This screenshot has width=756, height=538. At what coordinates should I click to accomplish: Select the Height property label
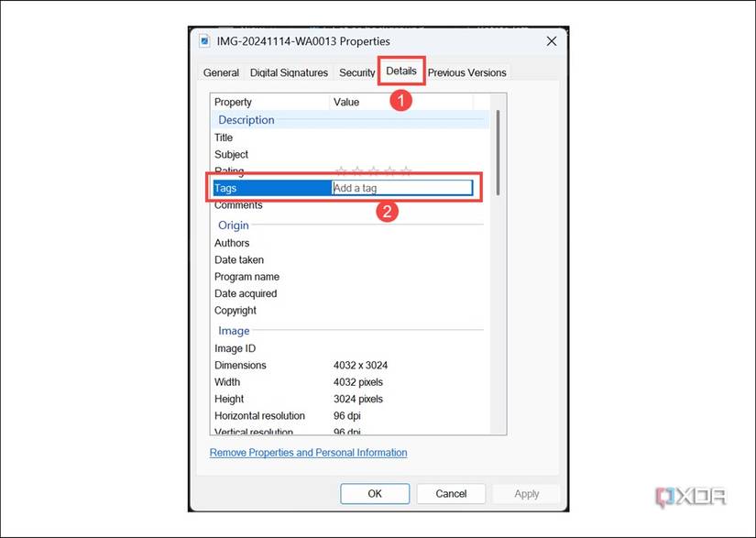click(x=229, y=400)
